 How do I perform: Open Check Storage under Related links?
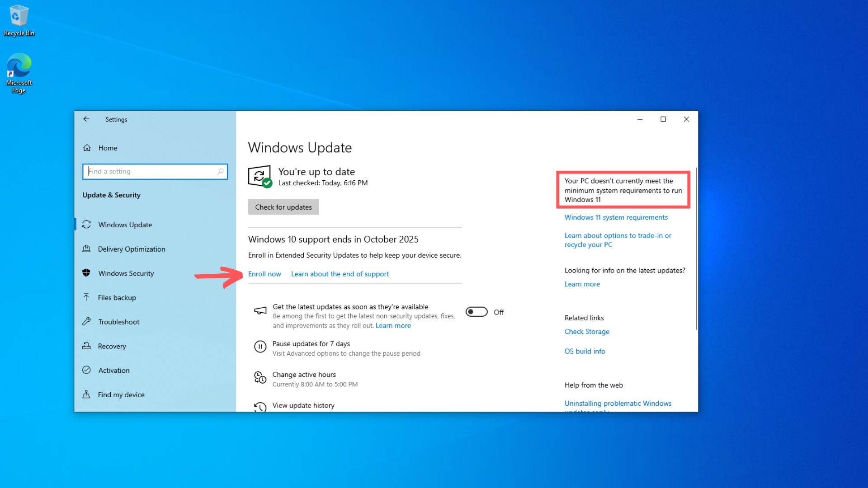click(587, 331)
